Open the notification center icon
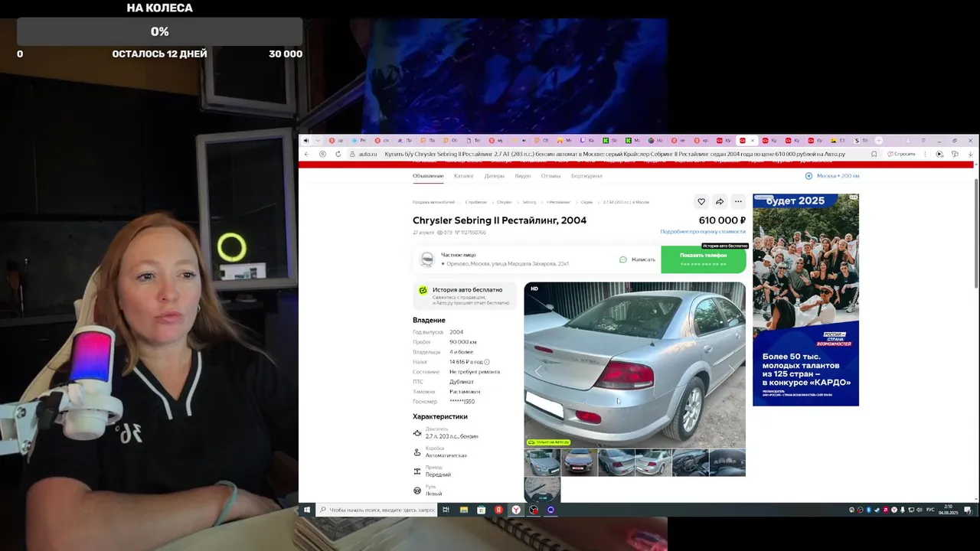Viewport: 980px width, 551px height. point(968,510)
